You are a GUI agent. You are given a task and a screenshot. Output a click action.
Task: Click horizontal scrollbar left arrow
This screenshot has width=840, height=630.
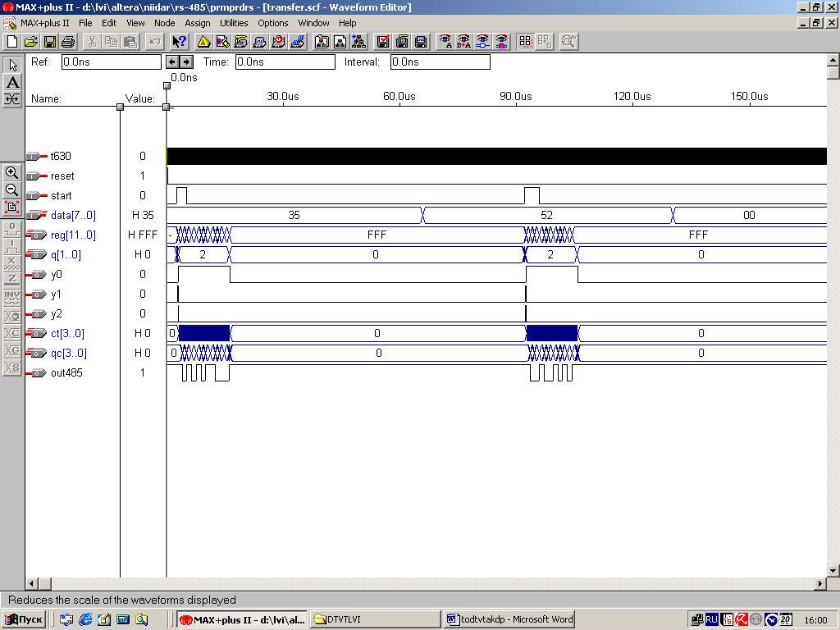pos(31,583)
